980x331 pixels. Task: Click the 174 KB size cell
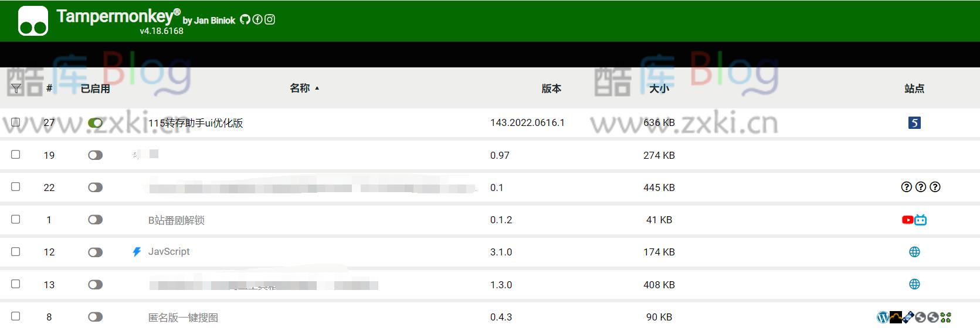click(659, 252)
